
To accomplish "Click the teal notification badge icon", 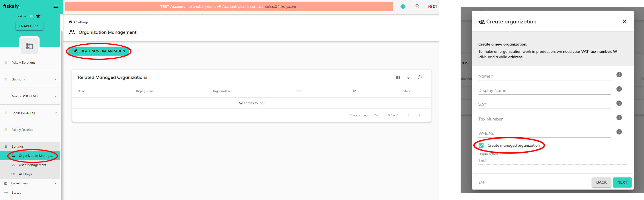I will (x=403, y=6).
